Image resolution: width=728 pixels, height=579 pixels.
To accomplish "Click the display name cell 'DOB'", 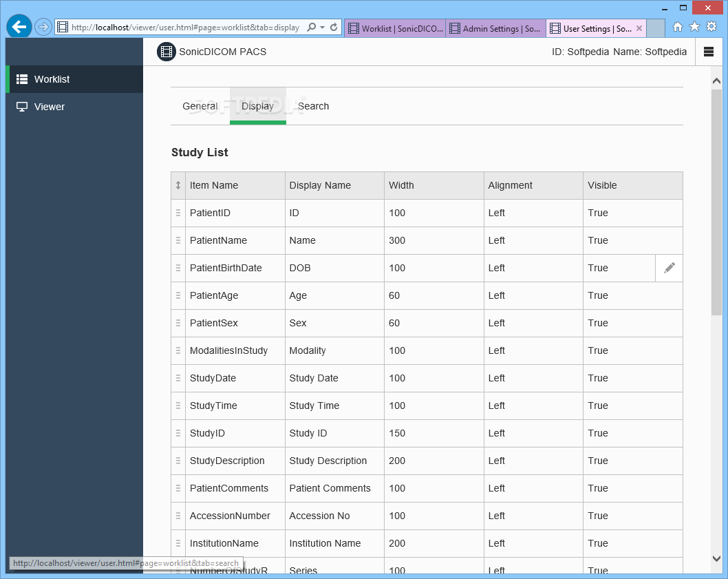I will coord(334,268).
